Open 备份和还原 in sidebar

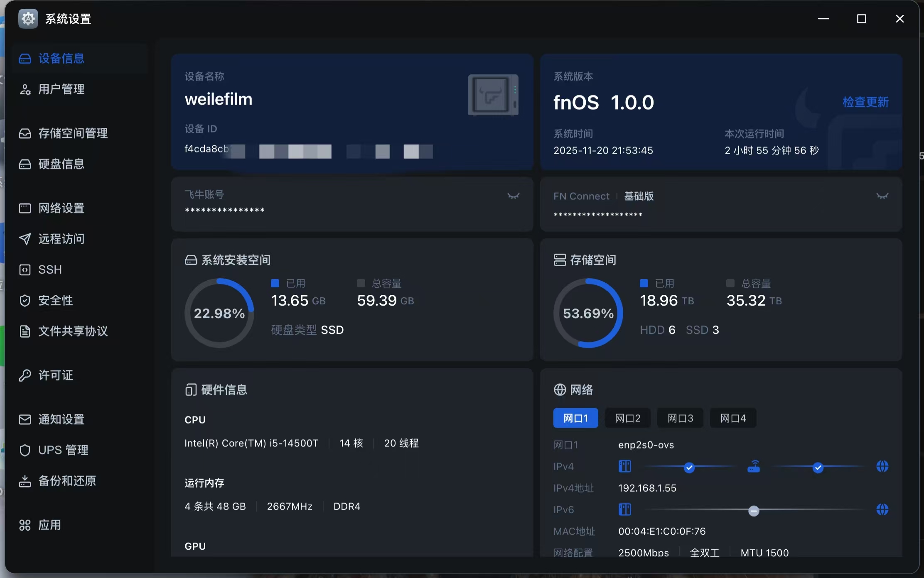pos(67,481)
